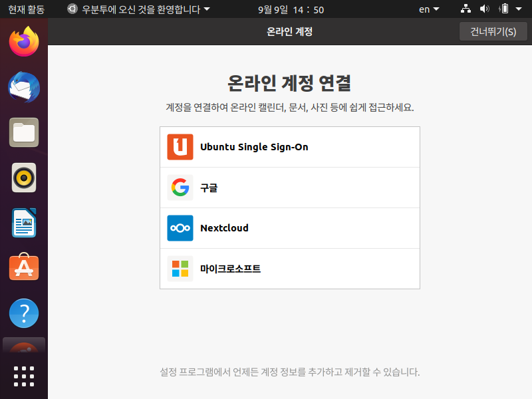Select the 마이크로소프트 account row
532x399 pixels.
pyautogui.click(x=290, y=269)
